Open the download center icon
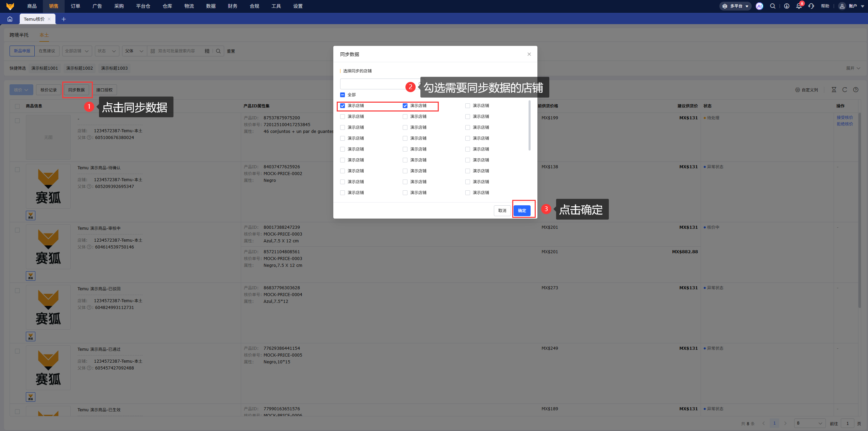 [x=787, y=6]
